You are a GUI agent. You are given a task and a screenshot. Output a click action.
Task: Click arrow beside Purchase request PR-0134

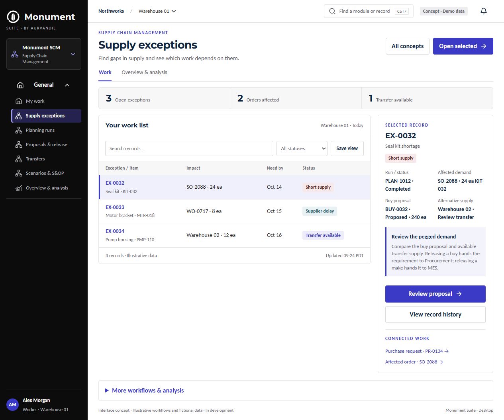[447, 351]
